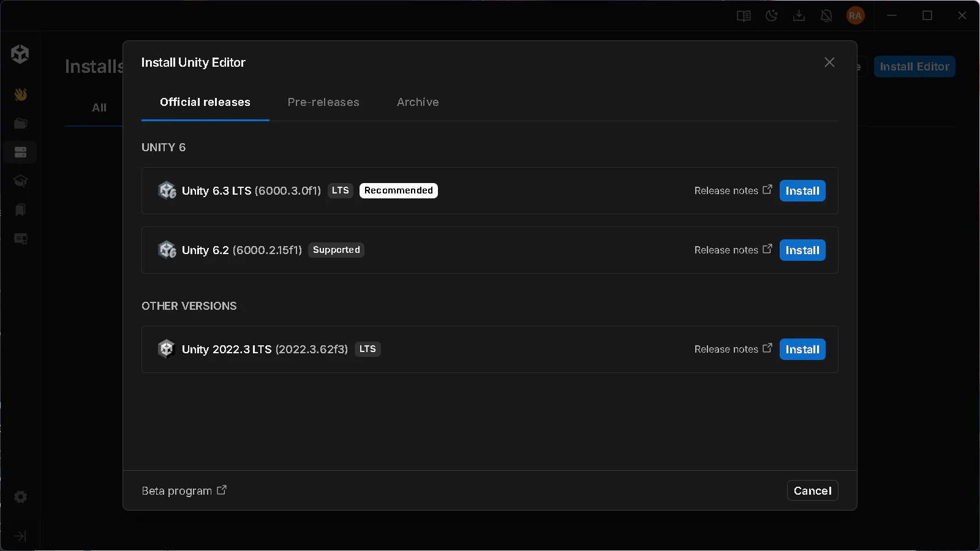The image size is (980, 551).
Task: Open the downloads icon in title bar
Action: [x=799, y=16]
